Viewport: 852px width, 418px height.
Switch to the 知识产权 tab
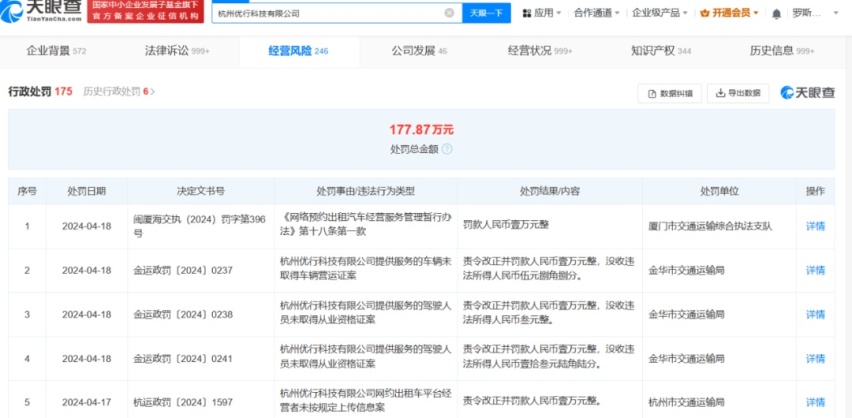click(x=661, y=51)
